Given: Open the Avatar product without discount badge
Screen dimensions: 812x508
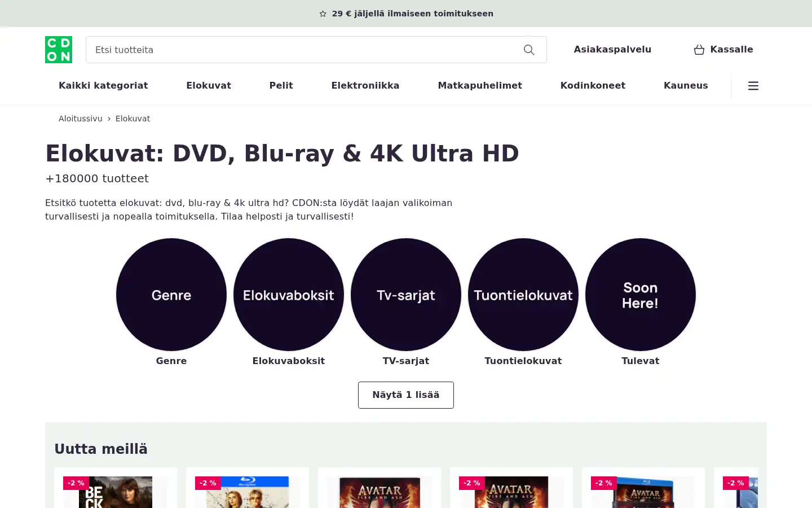Looking at the screenshot, I should [x=379, y=492].
